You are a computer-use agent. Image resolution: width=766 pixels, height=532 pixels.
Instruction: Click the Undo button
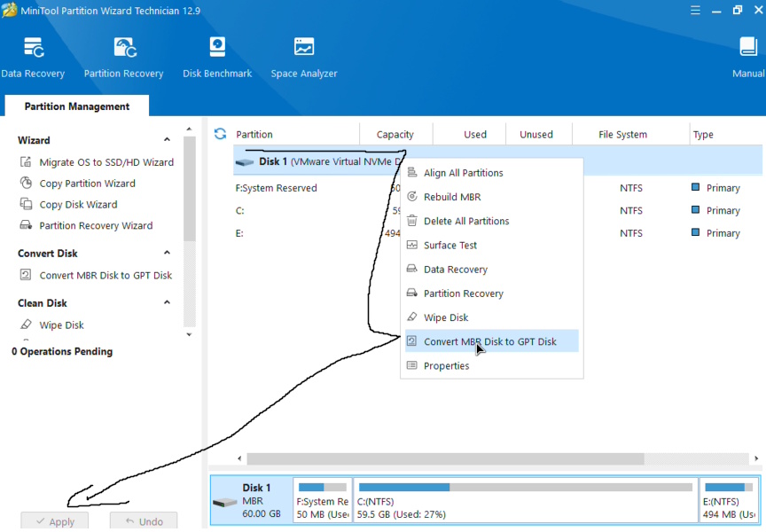coord(144,521)
